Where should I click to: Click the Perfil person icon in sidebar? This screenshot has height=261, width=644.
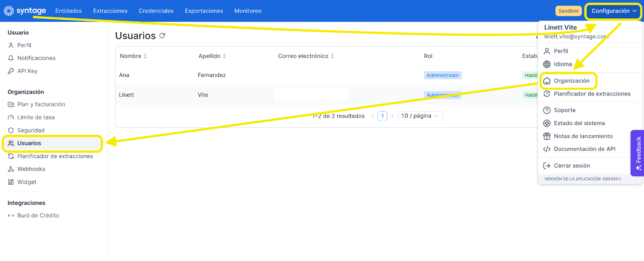[11, 45]
